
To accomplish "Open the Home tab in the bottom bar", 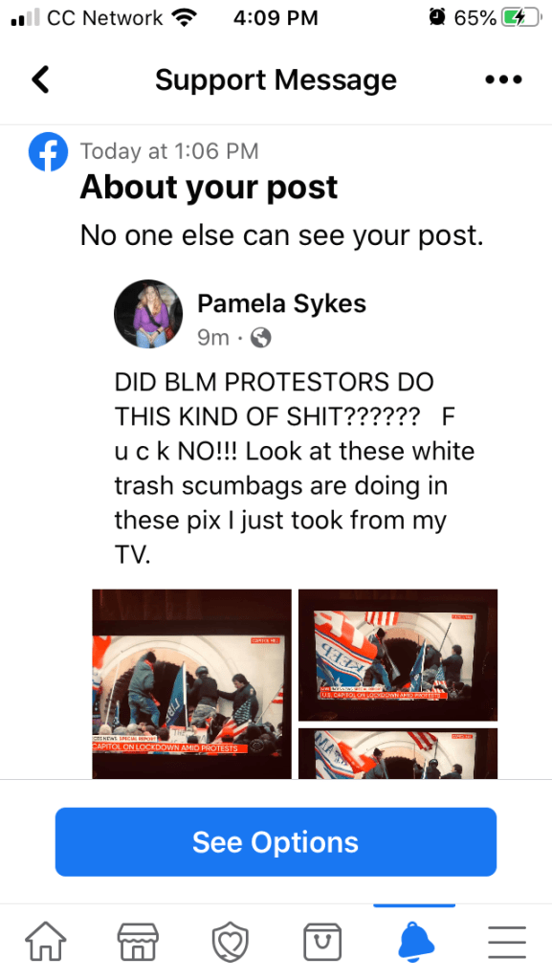I will (x=46, y=942).
